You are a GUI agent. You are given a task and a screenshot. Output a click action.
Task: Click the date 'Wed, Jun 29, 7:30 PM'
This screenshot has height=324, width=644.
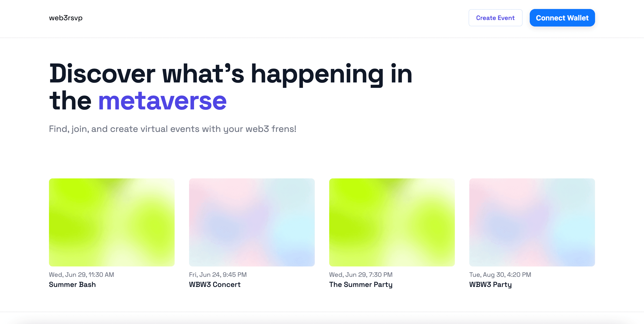[x=361, y=275]
